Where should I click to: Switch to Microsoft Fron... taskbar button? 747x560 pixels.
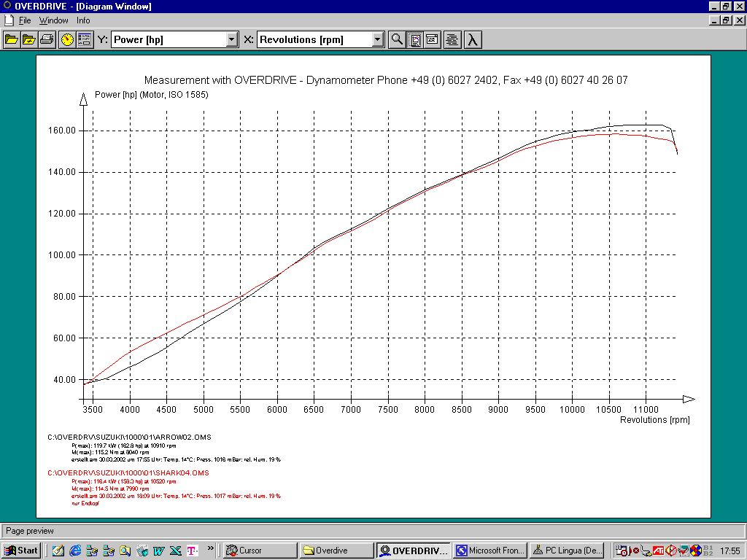tap(490, 551)
